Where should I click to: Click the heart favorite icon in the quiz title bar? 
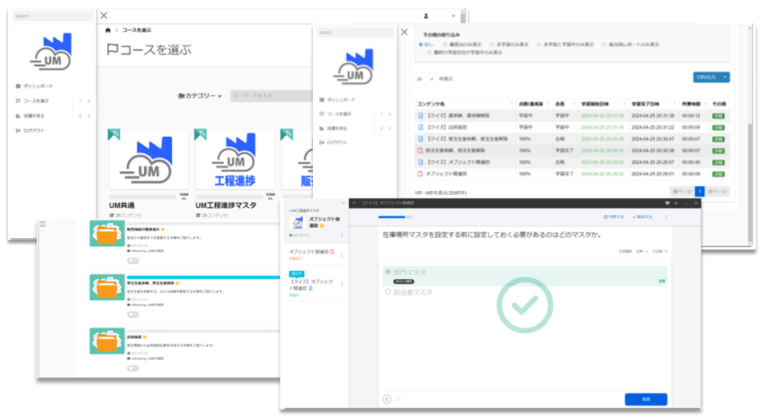coord(667,203)
